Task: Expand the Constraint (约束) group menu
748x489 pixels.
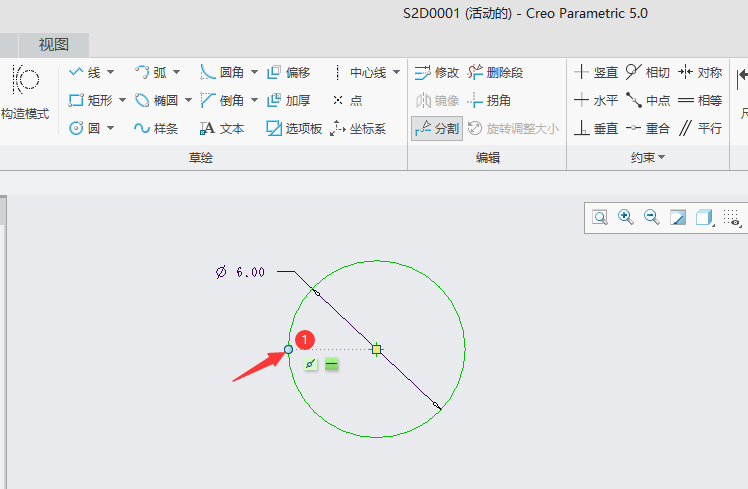Action: click(648, 157)
